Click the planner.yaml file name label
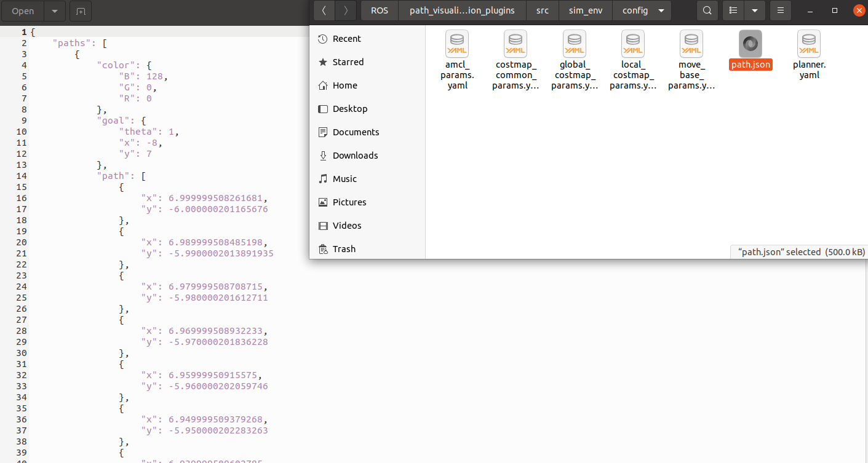Image resolution: width=868 pixels, height=463 pixels. pos(809,69)
